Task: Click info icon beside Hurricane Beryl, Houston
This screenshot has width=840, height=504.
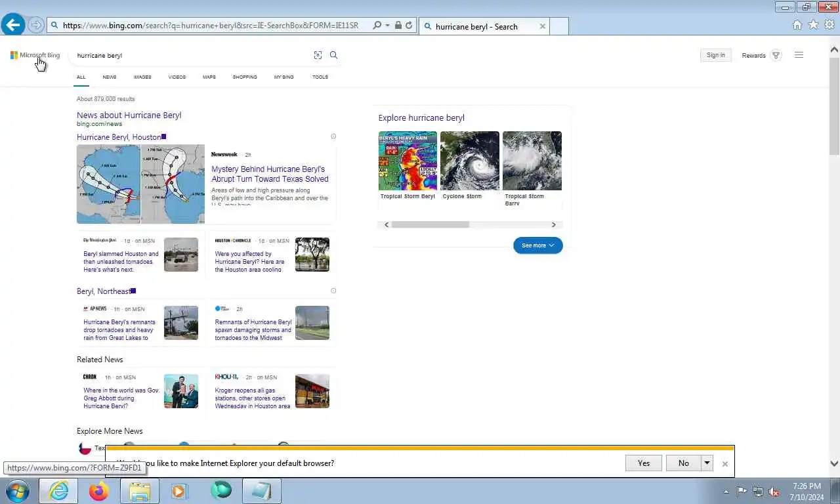Action: [333, 136]
